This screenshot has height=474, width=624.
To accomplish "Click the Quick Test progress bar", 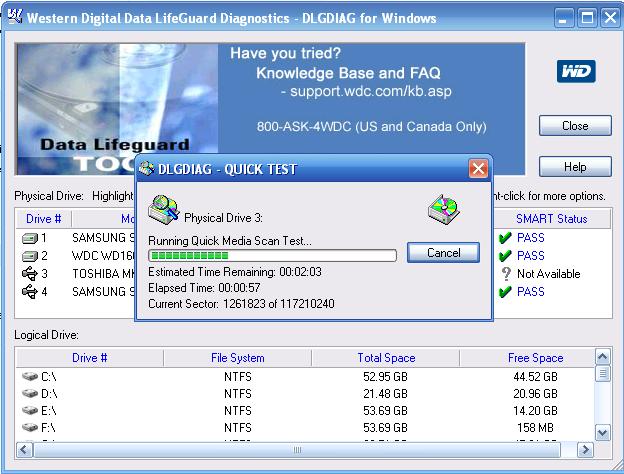I will 272,256.
